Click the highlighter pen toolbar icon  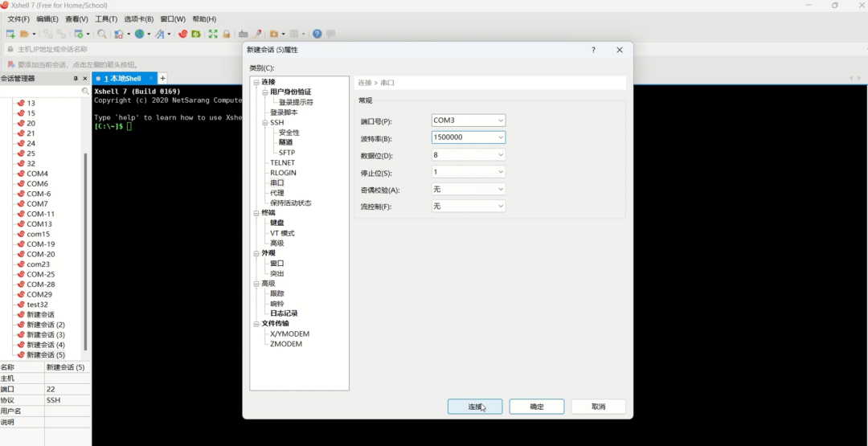[257, 34]
